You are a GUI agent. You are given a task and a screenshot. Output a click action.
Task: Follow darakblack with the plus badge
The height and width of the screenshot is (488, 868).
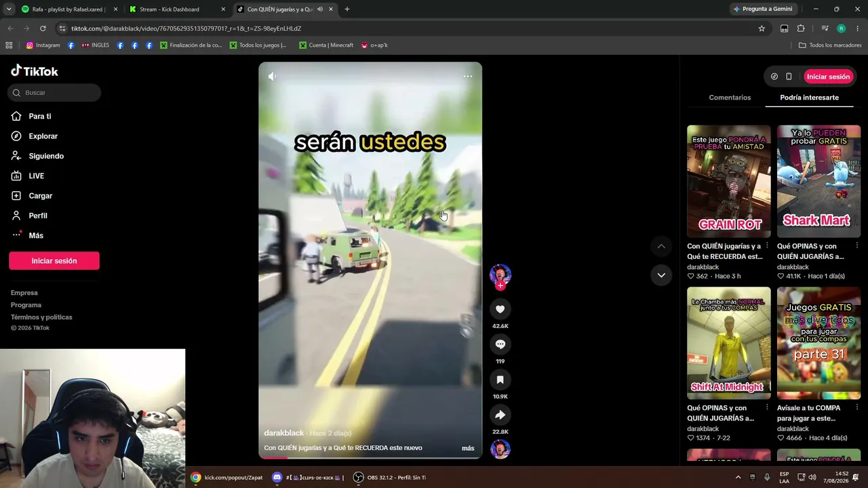[x=500, y=286]
